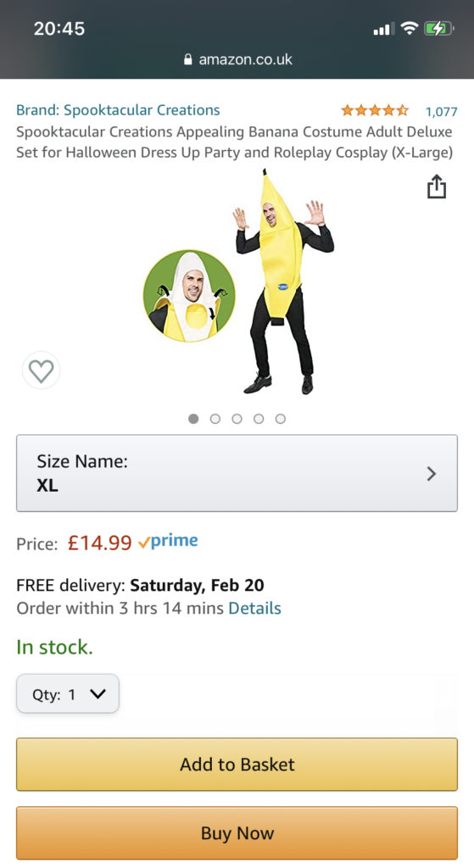Tap the Add to Basket button
Viewport: 474px width, 868px height.
coord(237,765)
